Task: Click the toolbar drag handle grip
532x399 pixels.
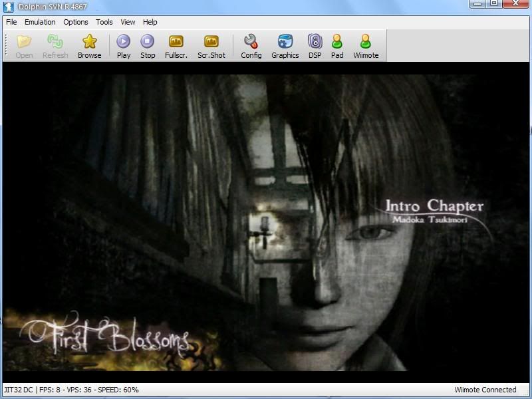Action: (x=6, y=45)
